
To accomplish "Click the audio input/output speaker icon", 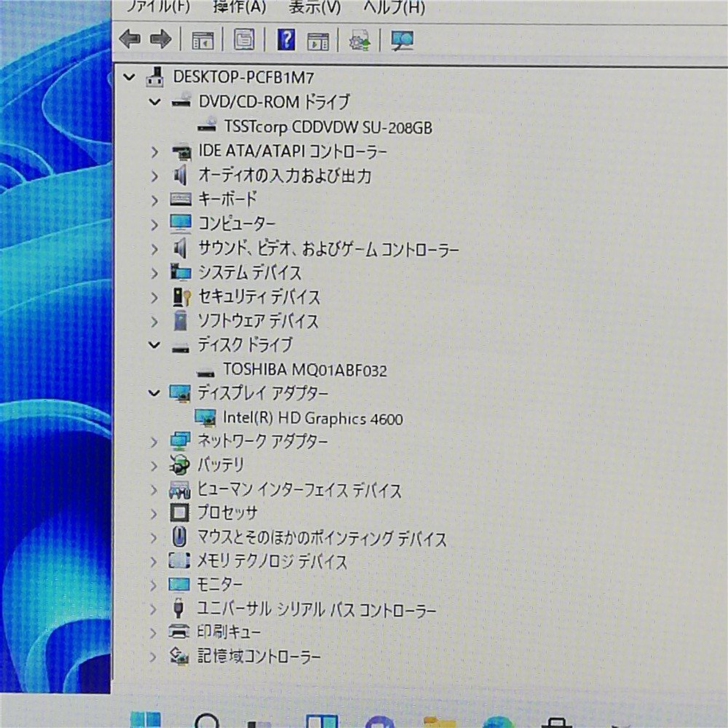I will (x=180, y=176).
